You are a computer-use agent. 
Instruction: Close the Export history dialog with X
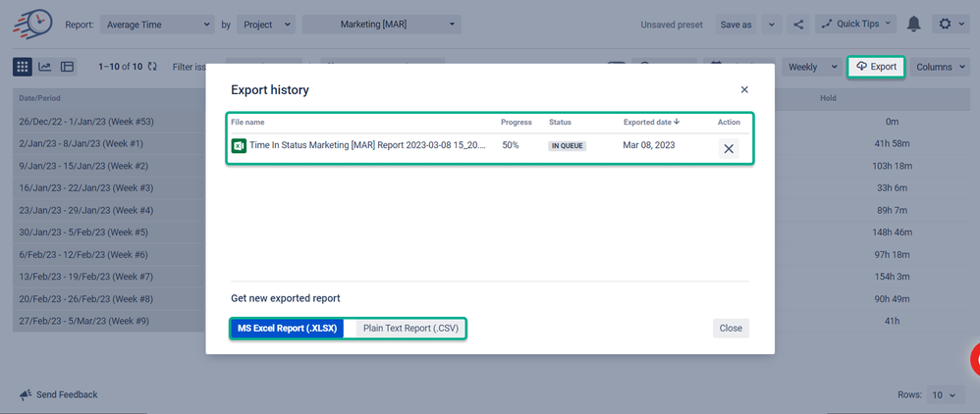744,90
